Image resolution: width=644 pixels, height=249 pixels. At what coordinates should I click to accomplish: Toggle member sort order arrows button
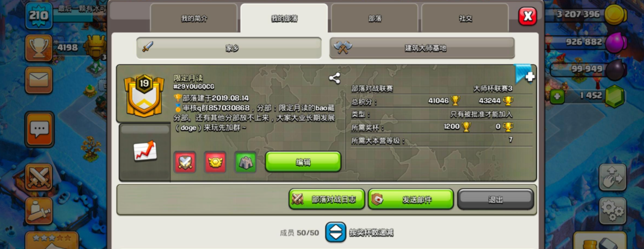(x=336, y=232)
